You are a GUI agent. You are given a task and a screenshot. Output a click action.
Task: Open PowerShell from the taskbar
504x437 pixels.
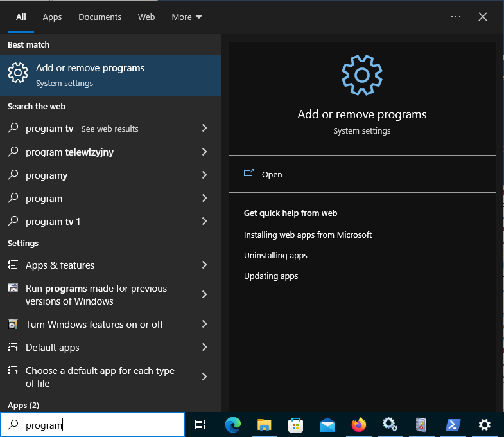click(x=453, y=424)
